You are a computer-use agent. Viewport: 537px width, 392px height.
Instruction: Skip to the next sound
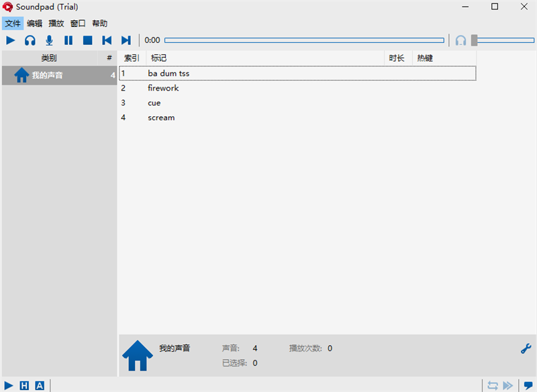pyautogui.click(x=126, y=40)
